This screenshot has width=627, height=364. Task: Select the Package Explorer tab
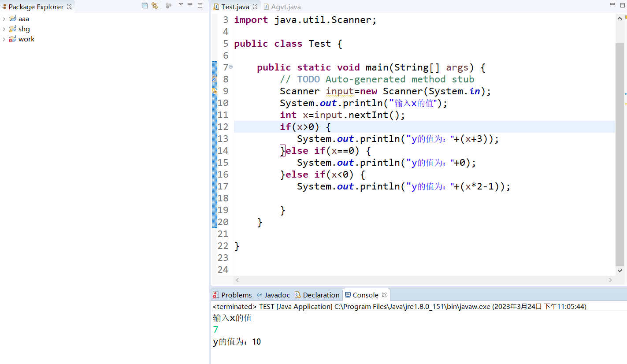[x=36, y=7]
